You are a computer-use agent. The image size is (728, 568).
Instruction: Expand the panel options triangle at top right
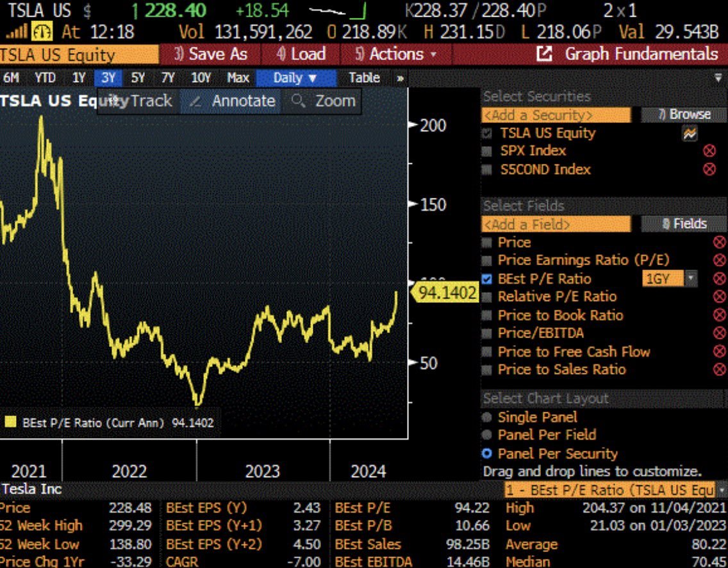[718, 77]
